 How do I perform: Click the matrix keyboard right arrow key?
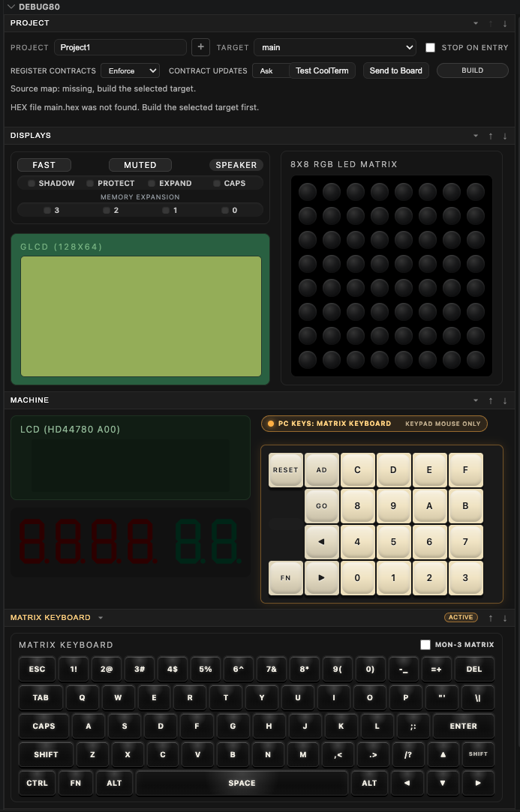[x=478, y=783]
